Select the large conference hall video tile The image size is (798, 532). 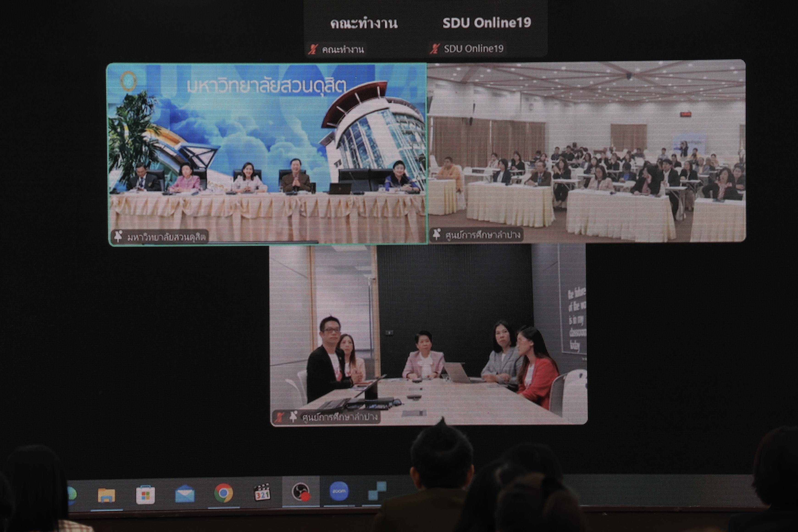coord(586,151)
